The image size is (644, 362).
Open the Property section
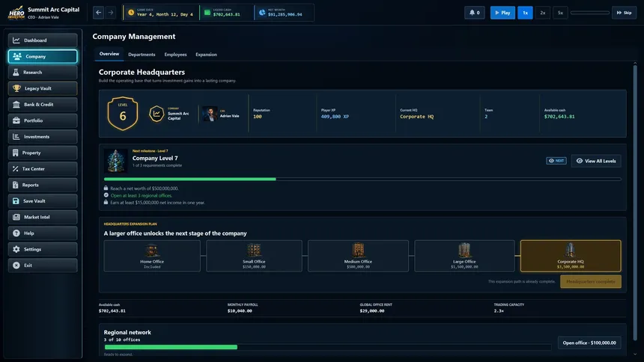pos(42,153)
